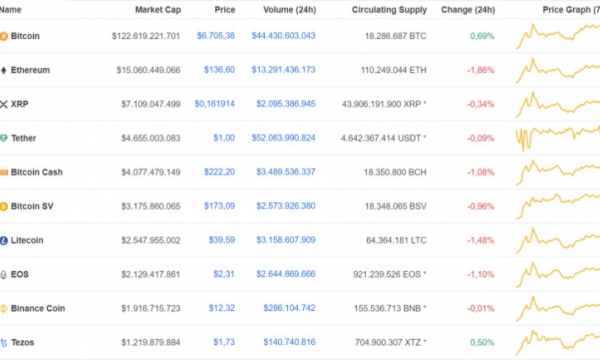This screenshot has height=360, width=600.
Task: Click EOS volume $2.644.869.666
Action: [x=286, y=274]
